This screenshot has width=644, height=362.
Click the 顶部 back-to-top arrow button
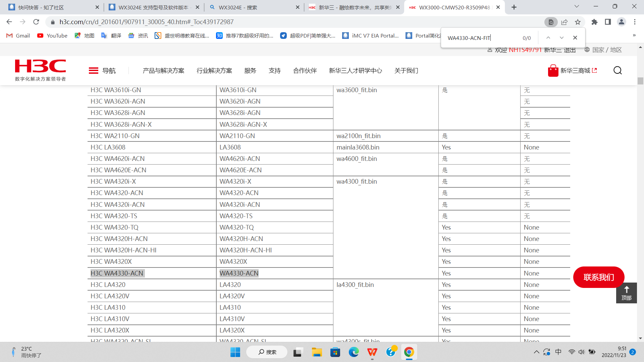[x=626, y=293]
